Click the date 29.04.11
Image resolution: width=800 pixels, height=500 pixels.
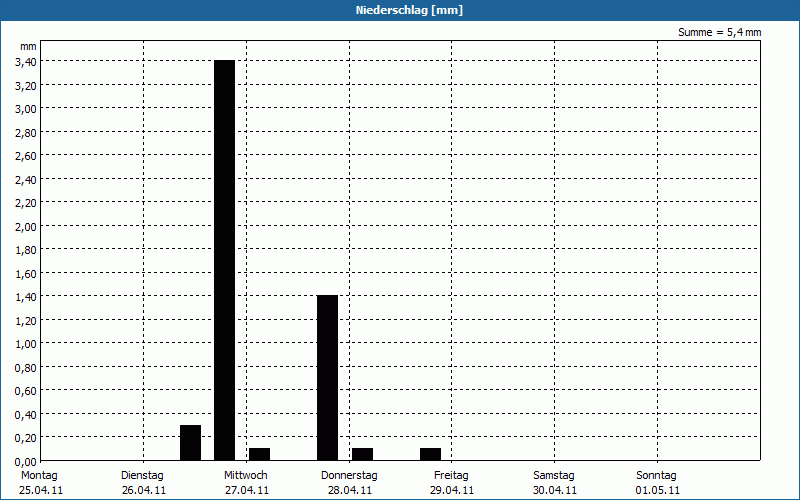[x=452, y=490]
